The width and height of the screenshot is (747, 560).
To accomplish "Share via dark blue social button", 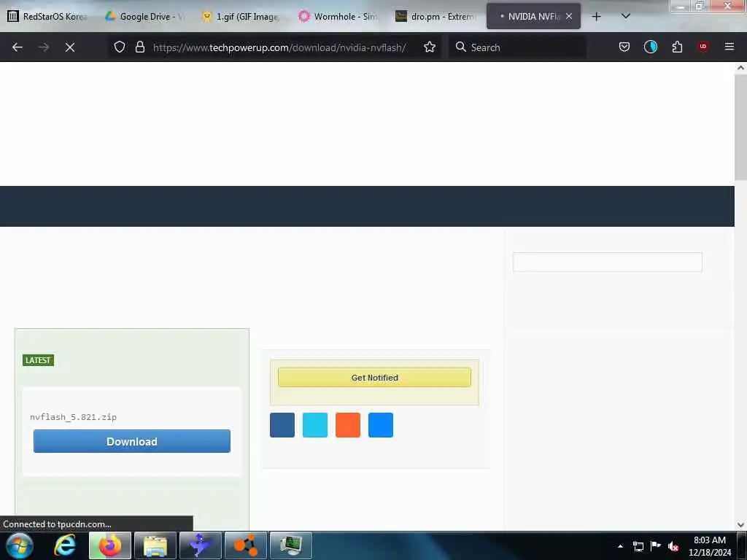I will pos(282,425).
